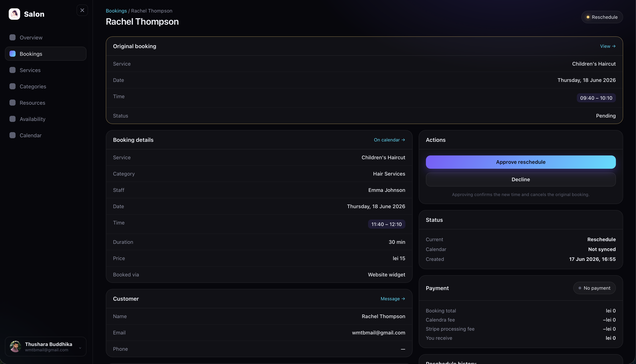
Task: Open the Thushara Buddhika account menu
Action: (46, 347)
